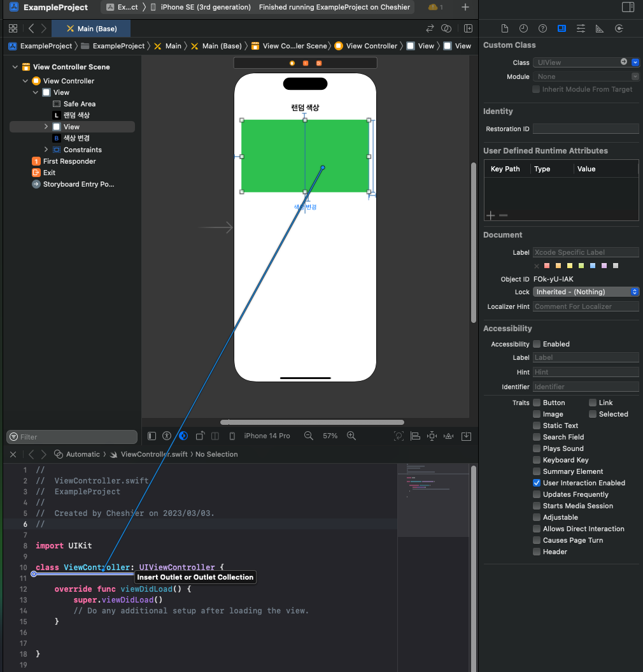The image size is (643, 672).
Task: Open the Module dropdown
Action: [x=635, y=76]
